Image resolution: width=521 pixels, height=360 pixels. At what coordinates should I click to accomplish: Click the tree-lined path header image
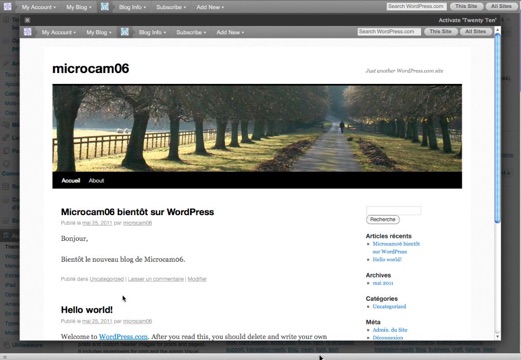coord(257,128)
